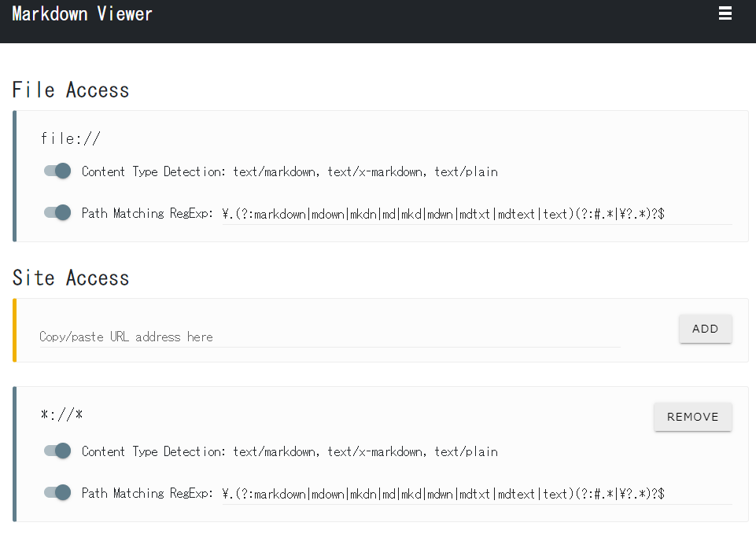This screenshot has width=756, height=541.
Task: Click the *://* origin label
Action: pyautogui.click(x=61, y=415)
